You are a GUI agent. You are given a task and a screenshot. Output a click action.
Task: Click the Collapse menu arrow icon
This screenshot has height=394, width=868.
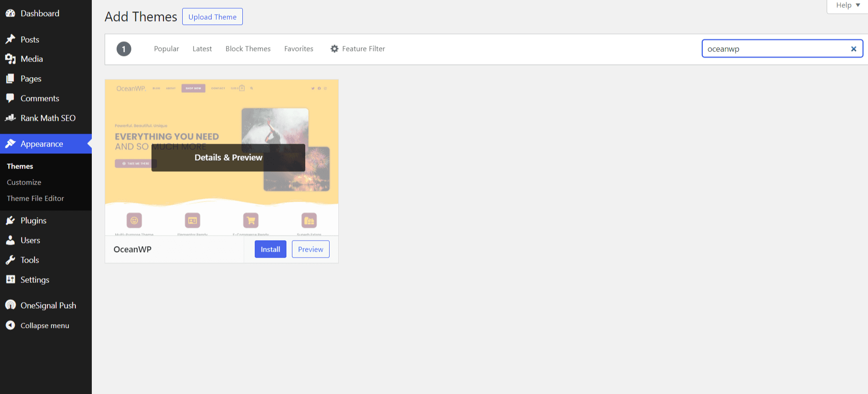pos(10,325)
